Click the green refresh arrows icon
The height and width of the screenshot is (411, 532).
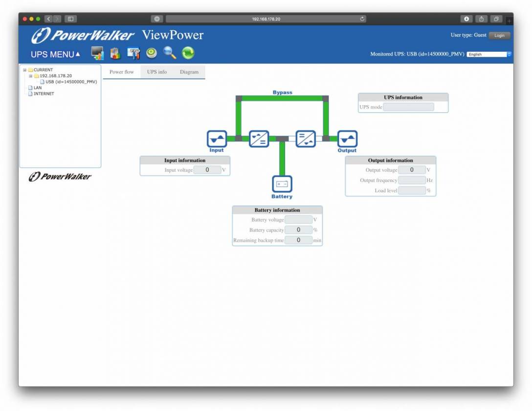coord(188,53)
